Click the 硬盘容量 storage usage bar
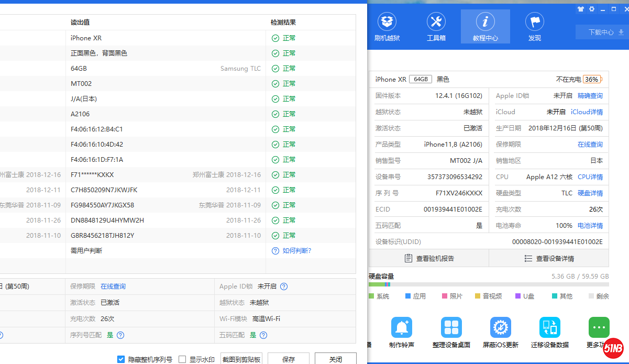The width and height of the screenshot is (629, 364). (489, 284)
